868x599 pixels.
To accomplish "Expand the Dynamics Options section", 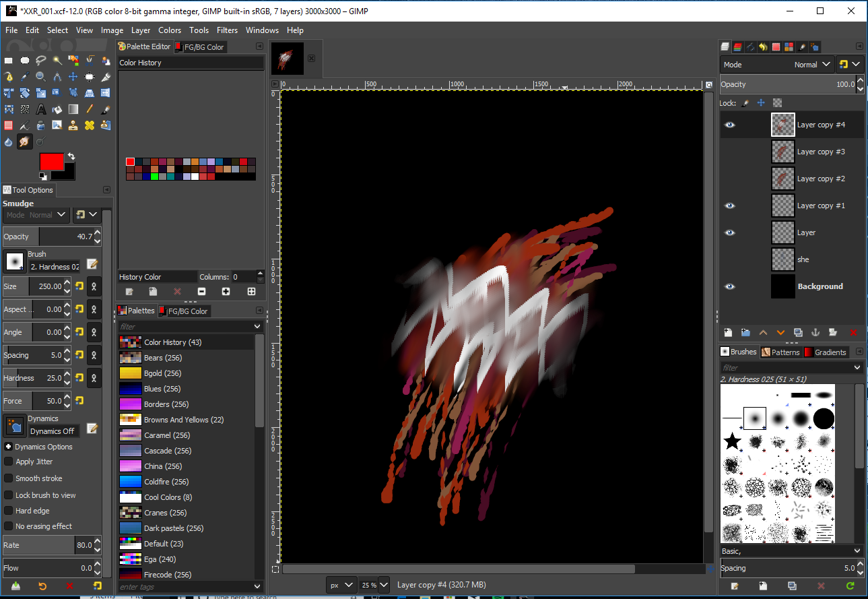I will tap(8, 447).
